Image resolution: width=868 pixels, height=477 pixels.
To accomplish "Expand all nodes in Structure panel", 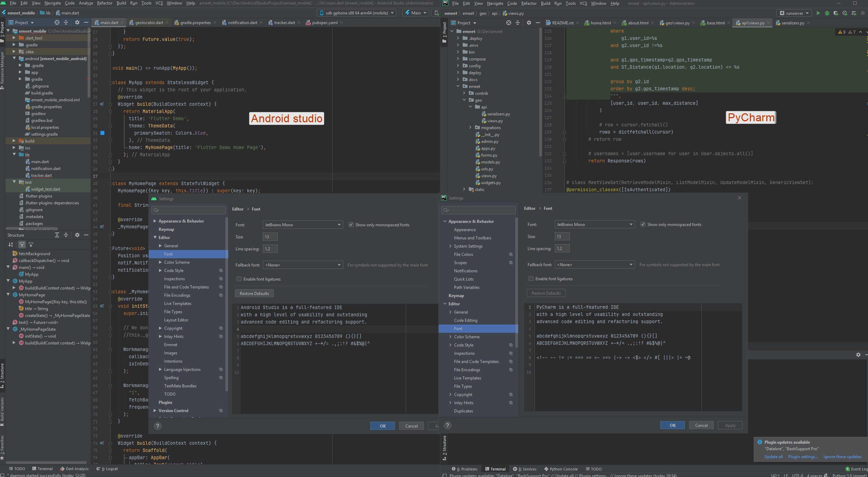I will pyautogui.click(x=57, y=235).
